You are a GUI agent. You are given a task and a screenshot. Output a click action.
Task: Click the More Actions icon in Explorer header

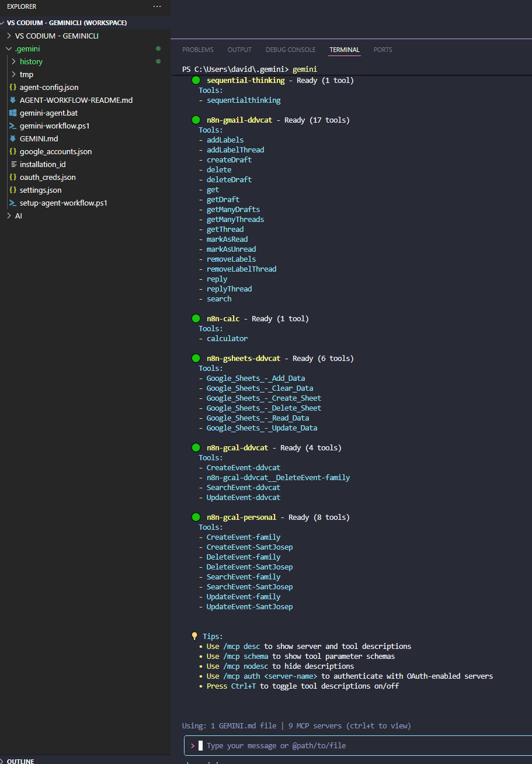point(157,6)
